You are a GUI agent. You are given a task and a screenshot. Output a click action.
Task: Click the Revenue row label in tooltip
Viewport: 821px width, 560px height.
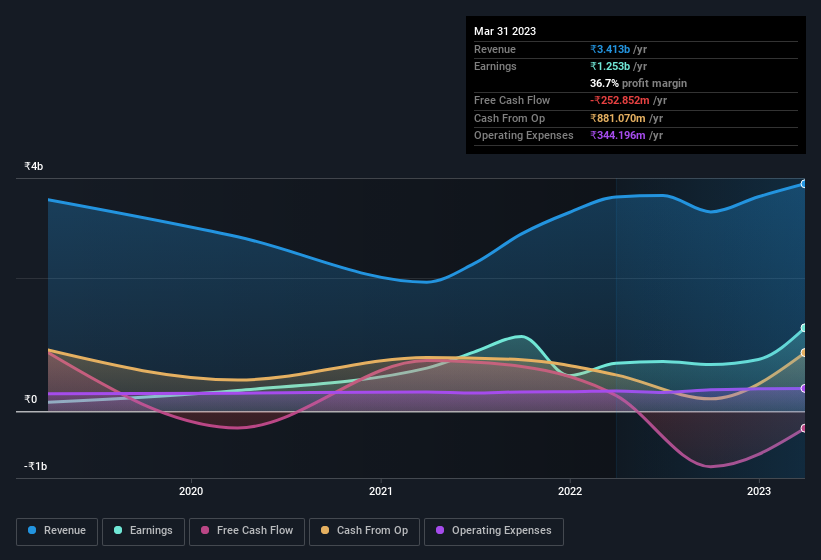495,49
